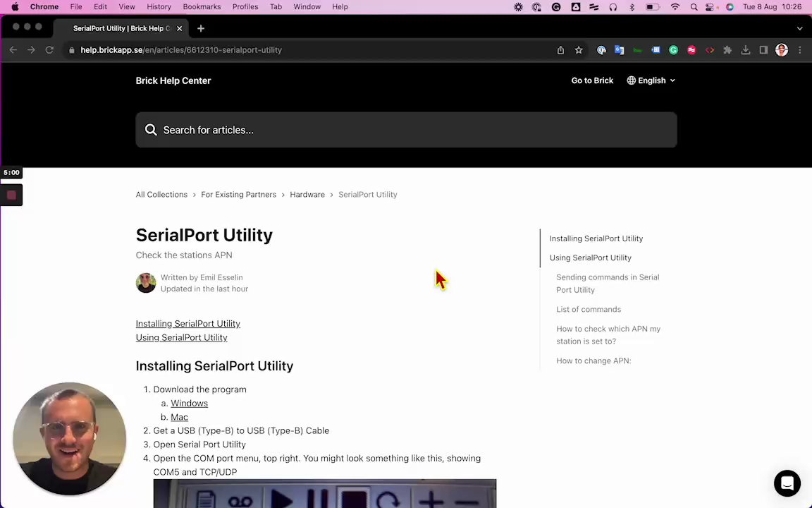Click the search magnifier icon
Image resolution: width=812 pixels, height=508 pixels.
pyautogui.click(x=151, y=130)
